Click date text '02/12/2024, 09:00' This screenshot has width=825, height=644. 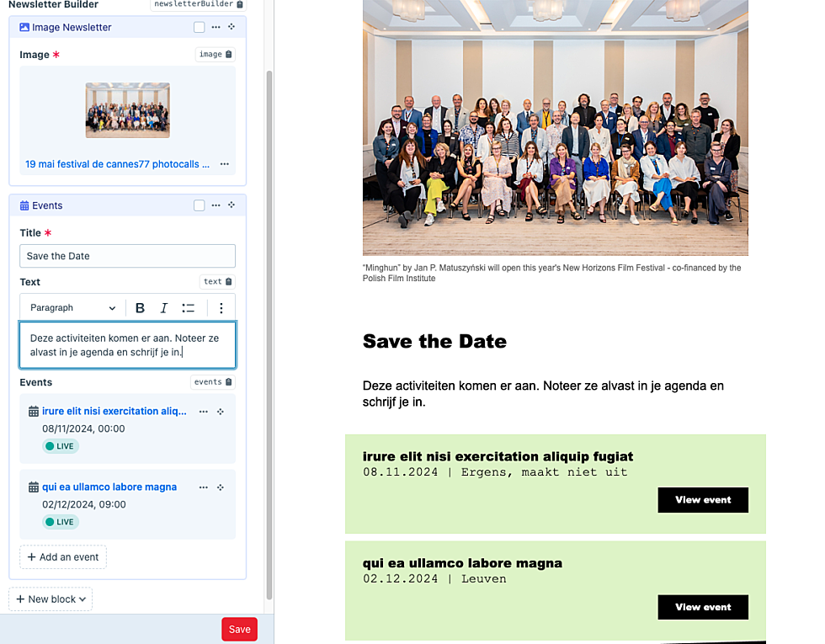click(x=84, y=504)
